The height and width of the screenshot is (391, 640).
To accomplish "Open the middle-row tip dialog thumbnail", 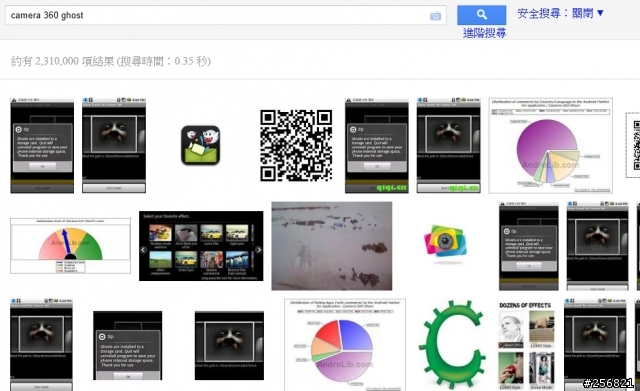I will [529, 246].
